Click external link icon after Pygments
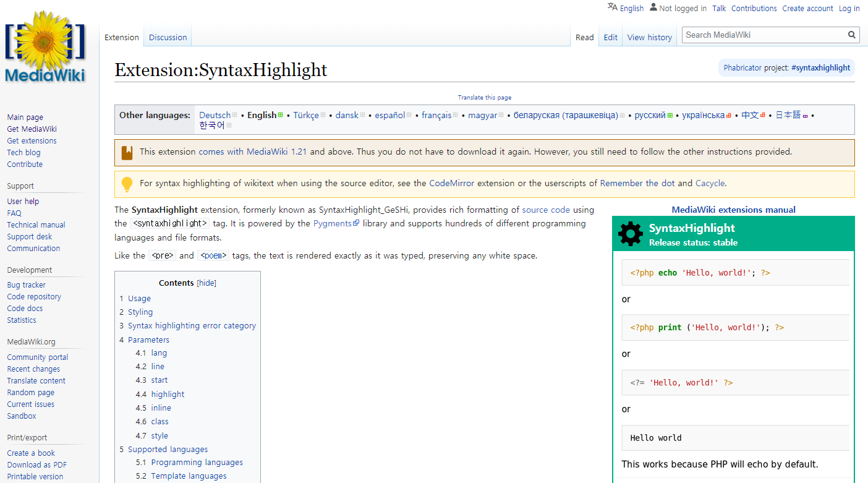Image resolution: width=868 pixels, height=483 pixels. [356, 223]
